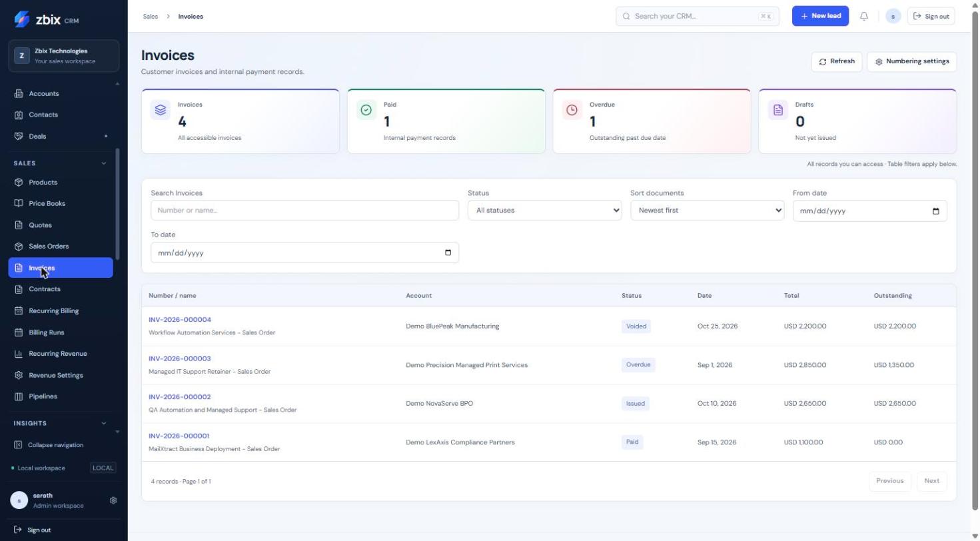This screenshot has height=541, width=980.
Task: Open Sales Orders page
Action: 61,247
